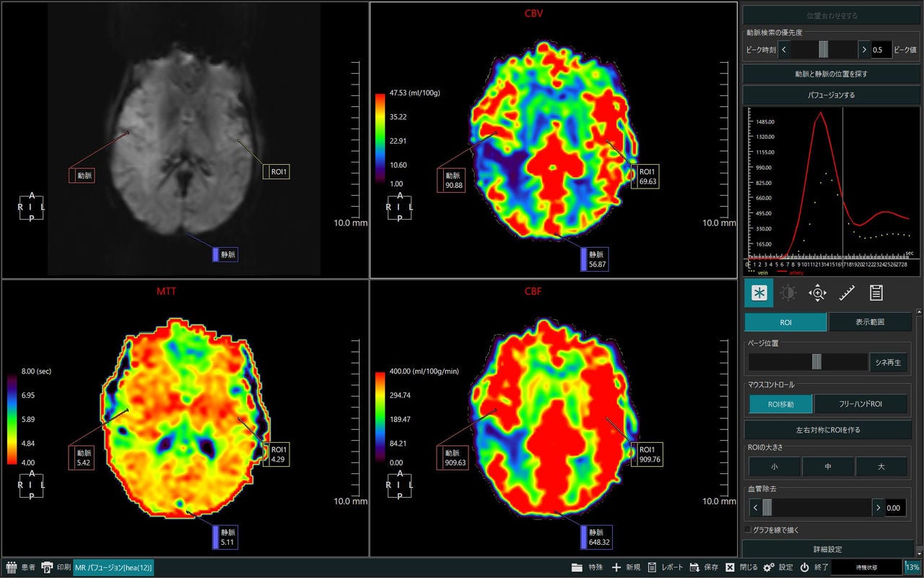Select 動脈 90.88 label on CBV map
The image size is (924, 578).
(451, 180)
